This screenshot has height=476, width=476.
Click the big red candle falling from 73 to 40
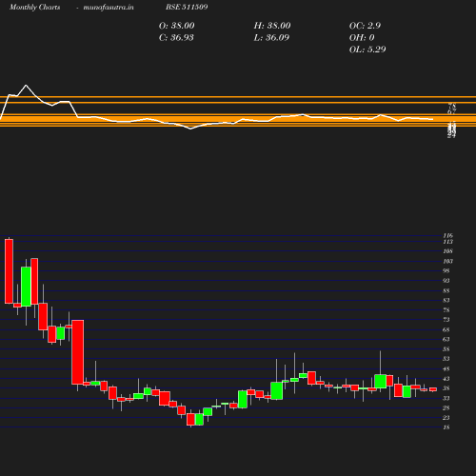coord(78,352)
